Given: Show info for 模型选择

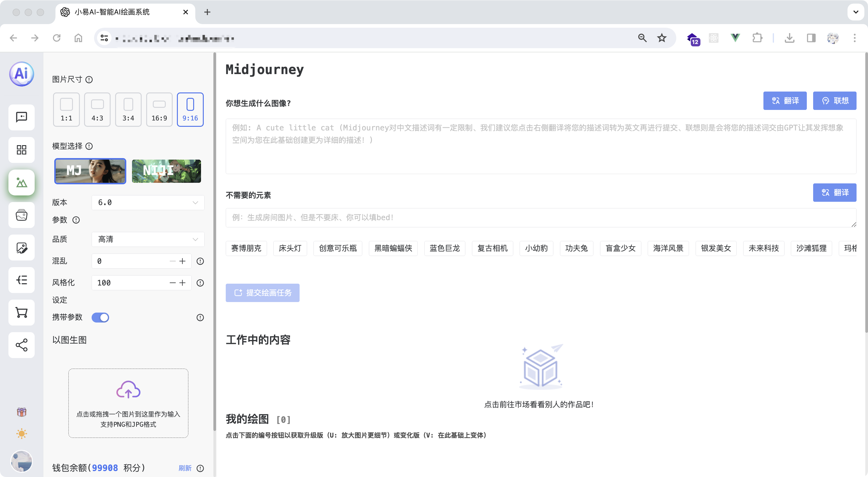Looking at the screenshot, I should (89, 146).
